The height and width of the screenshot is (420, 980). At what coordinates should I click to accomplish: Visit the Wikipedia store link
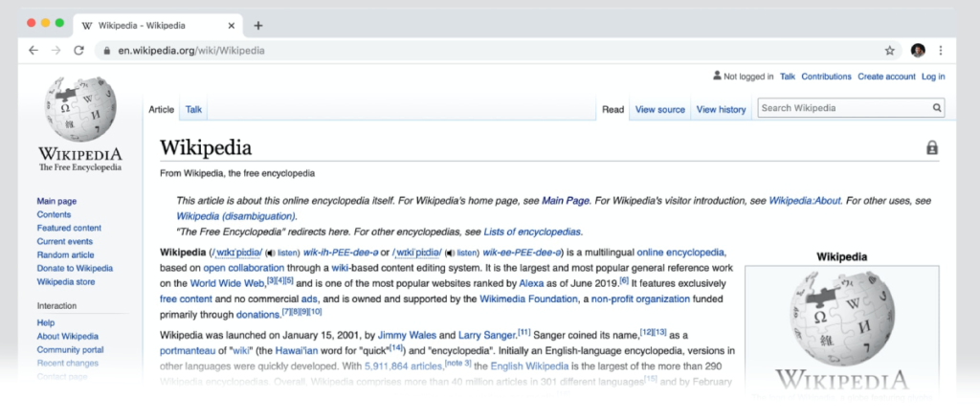point(66,282)
